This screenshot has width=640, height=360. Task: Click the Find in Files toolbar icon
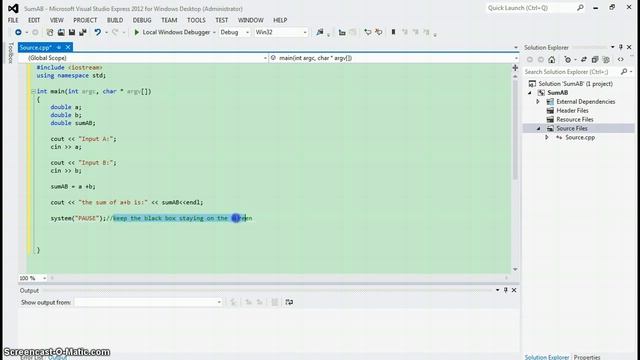pyautogui.click(x=320, y=32)
